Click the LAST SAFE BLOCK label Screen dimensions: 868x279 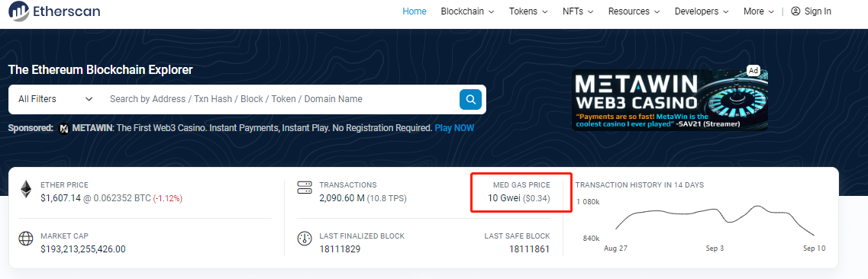pos(517,236)
